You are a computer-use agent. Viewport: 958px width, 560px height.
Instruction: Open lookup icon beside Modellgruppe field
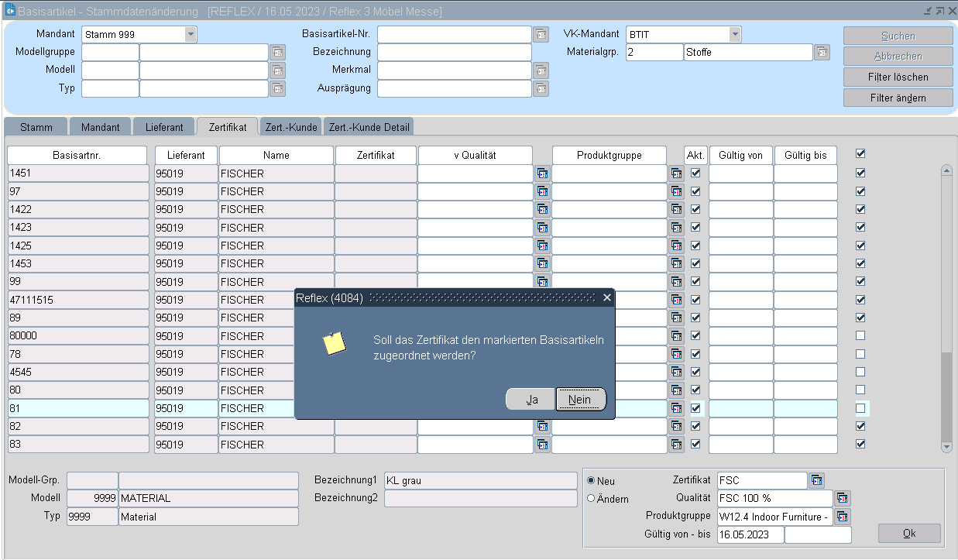point(277,52)
